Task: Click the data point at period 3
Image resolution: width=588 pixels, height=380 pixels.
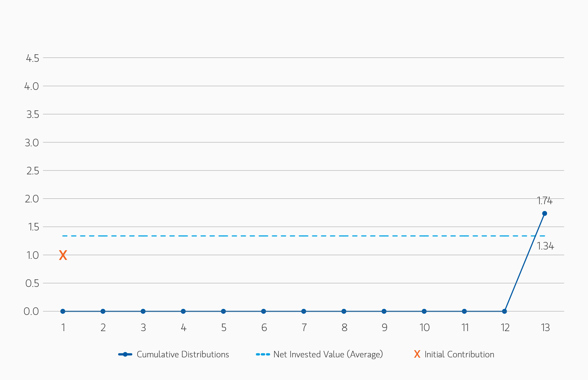Action: pyautogui.click(x=143, y=311)
